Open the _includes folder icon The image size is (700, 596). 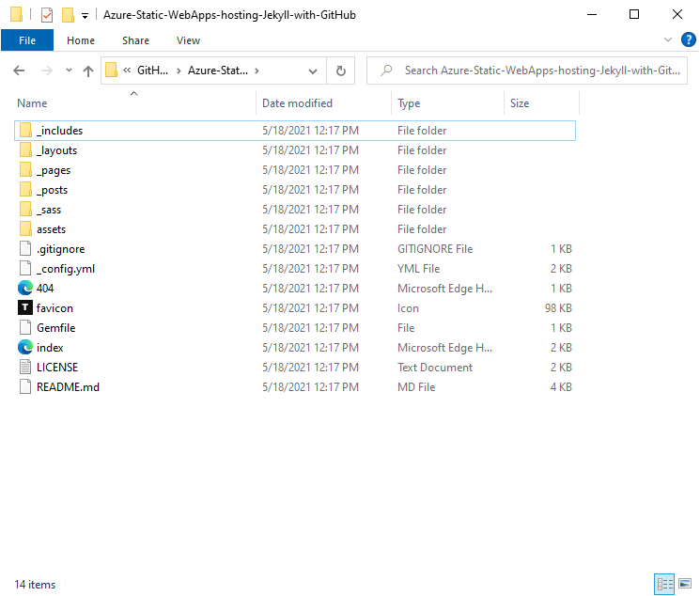[x=25, y=131]
